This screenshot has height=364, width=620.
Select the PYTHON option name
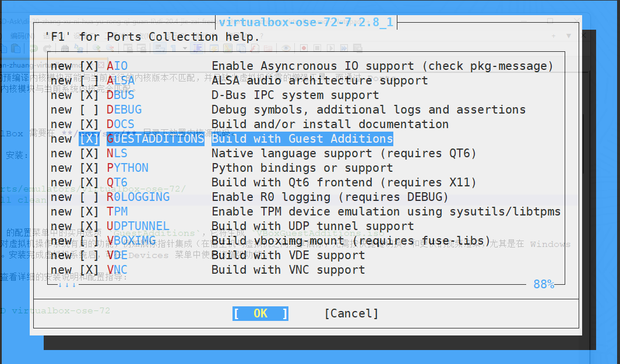[128, 168]
